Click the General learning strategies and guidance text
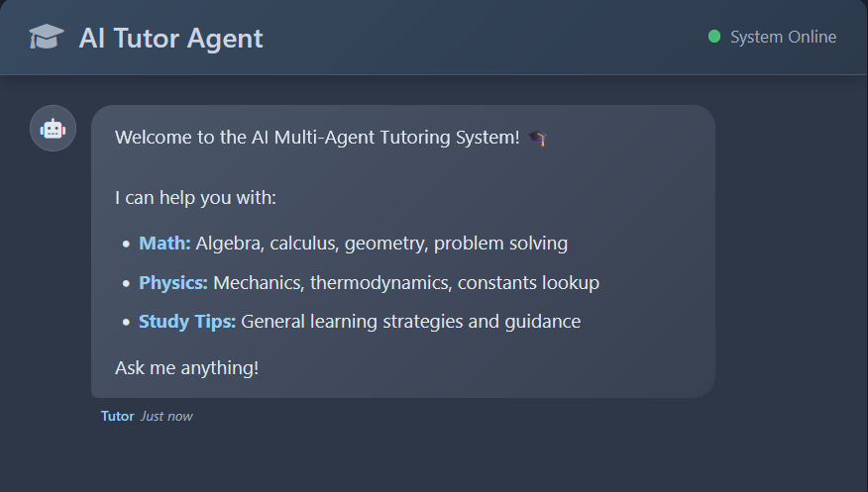 [410, 322]
